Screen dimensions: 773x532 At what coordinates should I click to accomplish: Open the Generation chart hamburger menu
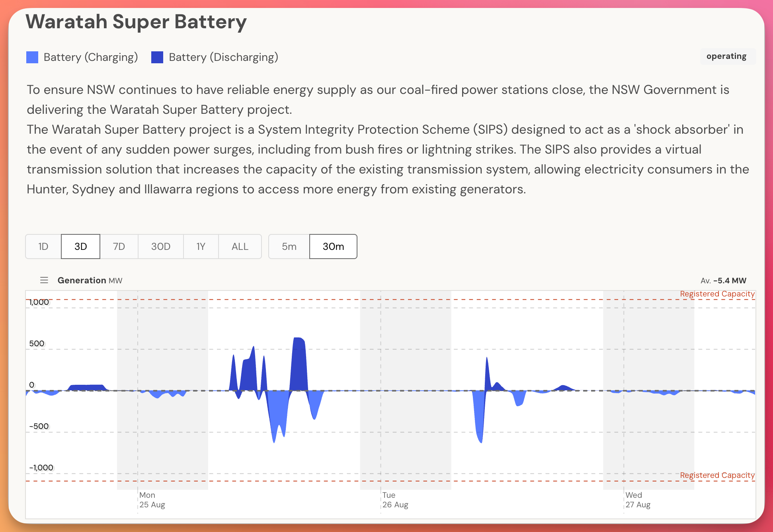(x=44, y=280)
